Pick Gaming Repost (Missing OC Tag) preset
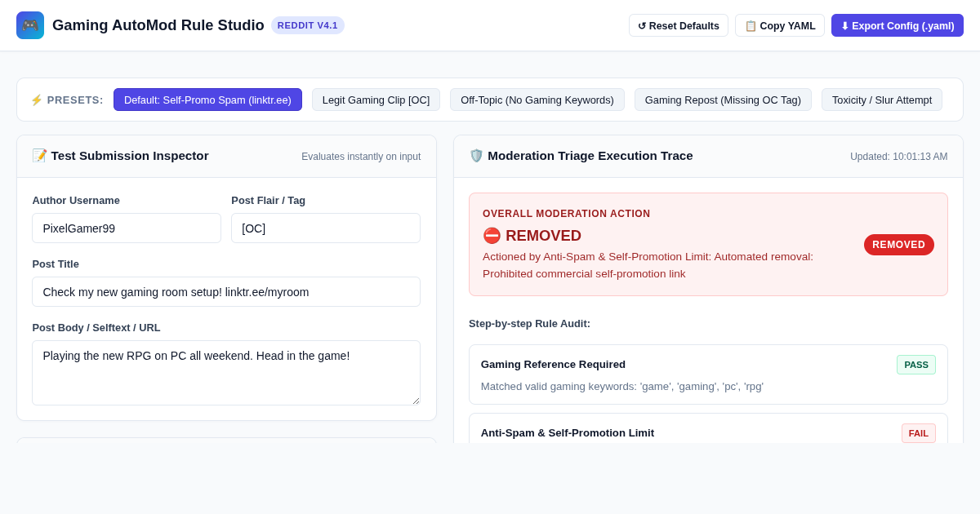Image resolution: width=980 pixels, height=514 pixels. click(x=723, y=100)
